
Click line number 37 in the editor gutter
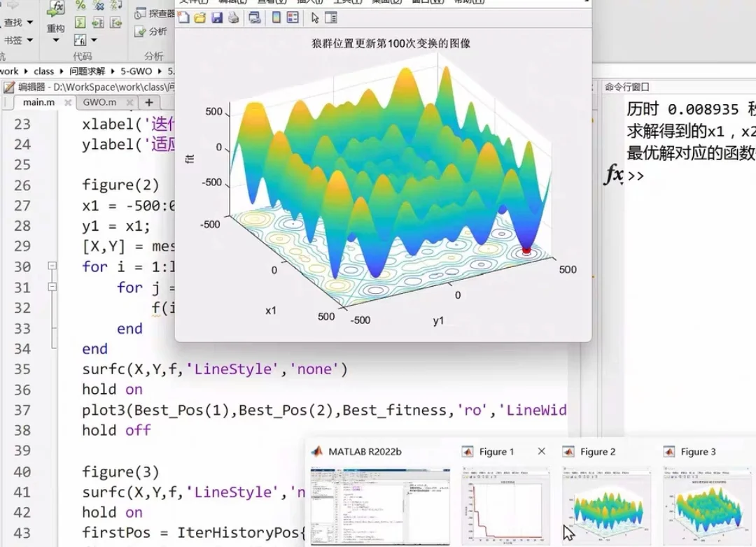(22, 410)
